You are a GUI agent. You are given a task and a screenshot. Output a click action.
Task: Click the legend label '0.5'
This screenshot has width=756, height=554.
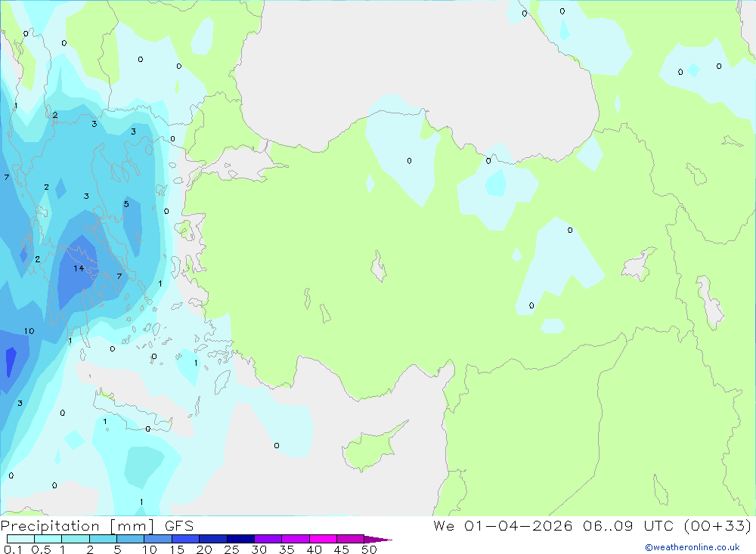(x=41, y=549)
